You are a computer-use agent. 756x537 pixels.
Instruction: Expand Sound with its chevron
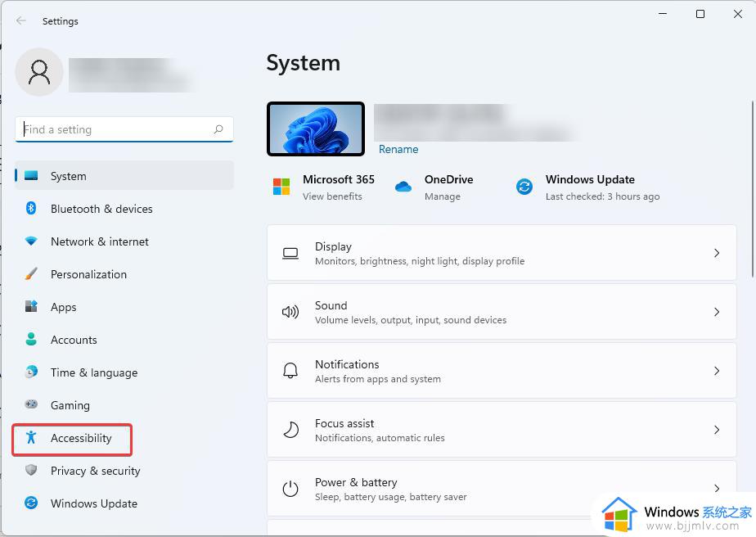[x=717, y=312]
